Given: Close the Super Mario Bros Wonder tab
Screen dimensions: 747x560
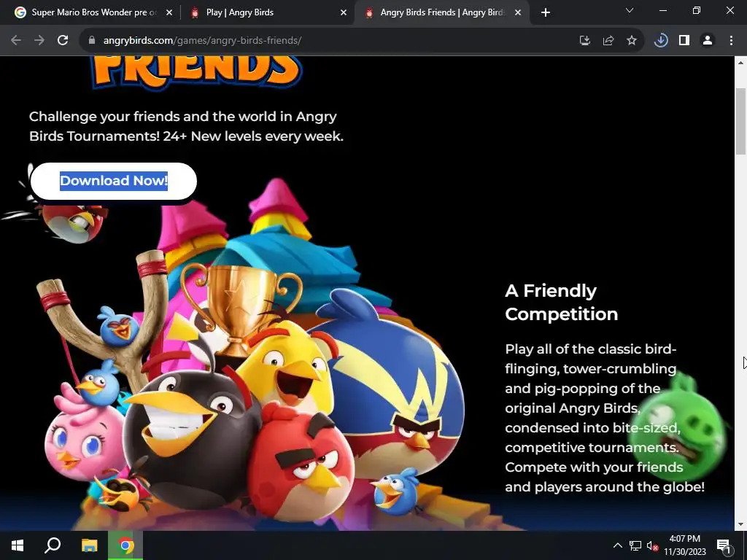Looking at the screenshot, I should click(x=169, y=13).
